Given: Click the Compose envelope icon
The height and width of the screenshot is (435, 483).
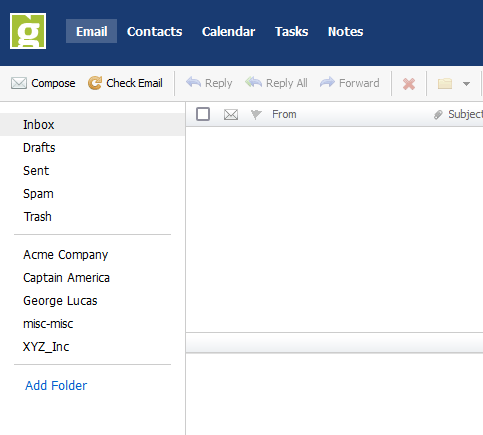Looking at the screenshot, I should point(19,83).
